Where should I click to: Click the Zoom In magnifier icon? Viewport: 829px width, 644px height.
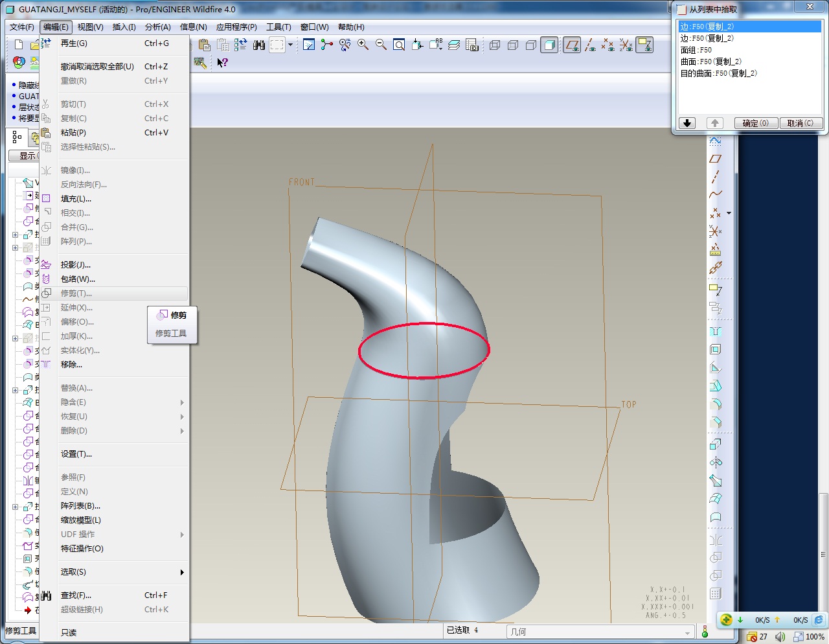point(363,45)
